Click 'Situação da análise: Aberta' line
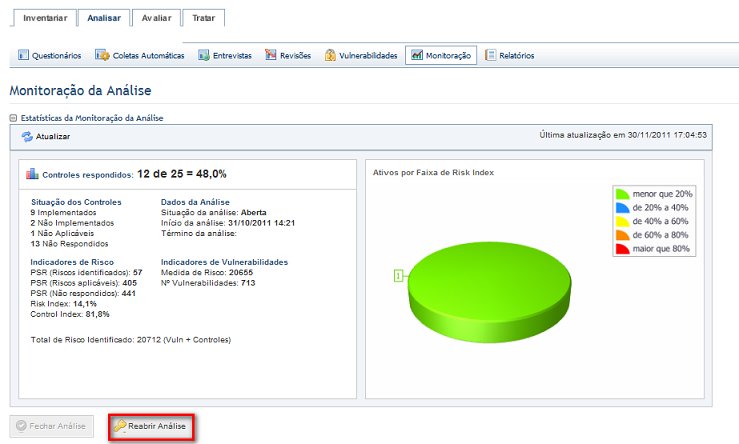The height and width of the screenshot is (444, 739). 213,213
